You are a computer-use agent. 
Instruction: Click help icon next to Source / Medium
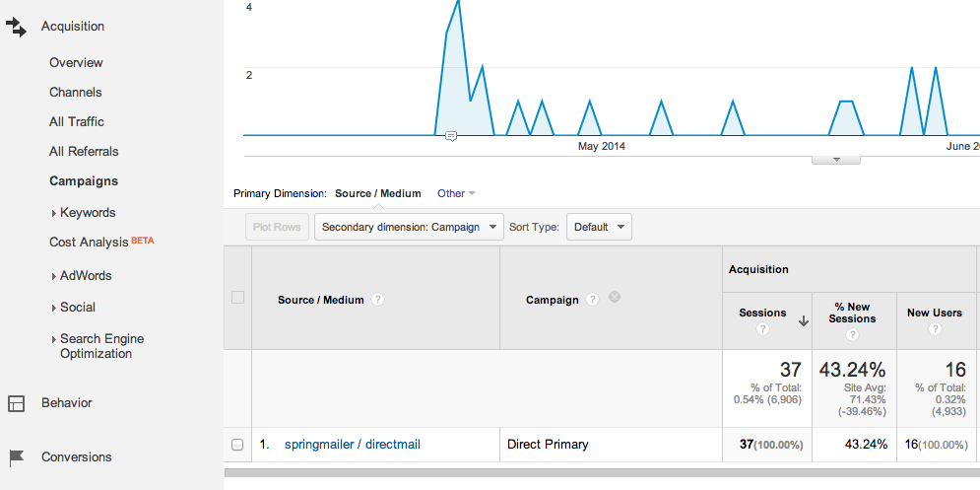[x=378, y=300]
